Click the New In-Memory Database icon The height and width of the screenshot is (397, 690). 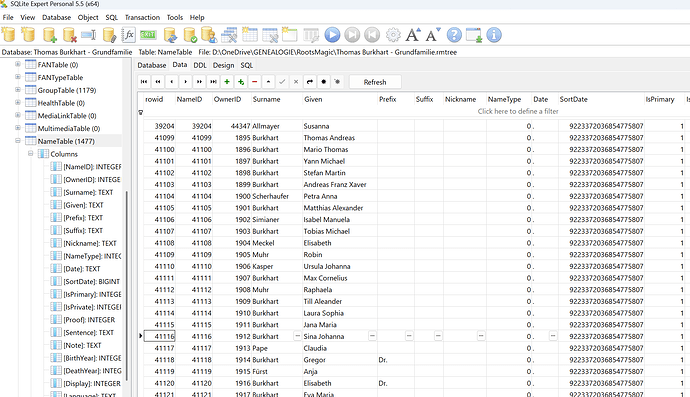click(x=28, y=35)
